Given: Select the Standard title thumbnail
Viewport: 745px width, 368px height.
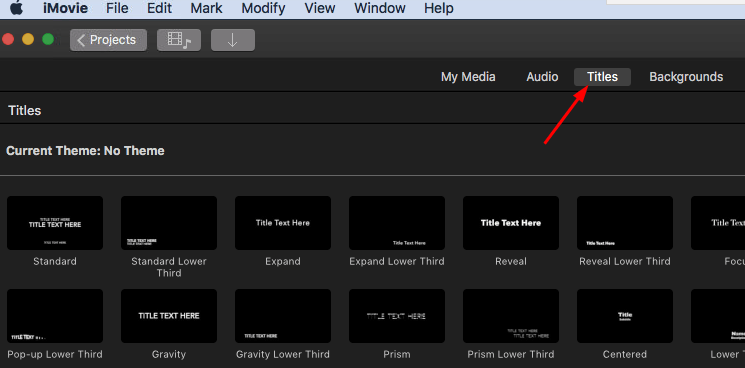Looking at the screenshot, I should tap(55, 223).
